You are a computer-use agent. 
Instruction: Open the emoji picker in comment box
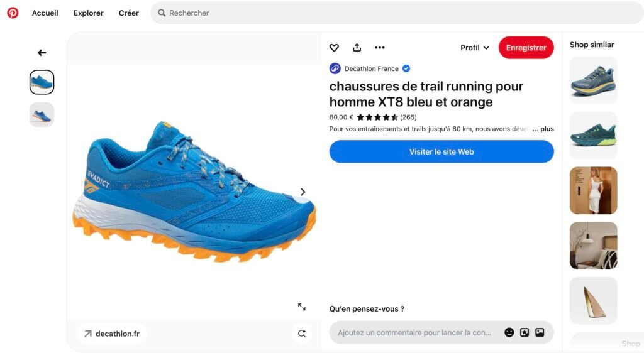[x=509, y=332]
